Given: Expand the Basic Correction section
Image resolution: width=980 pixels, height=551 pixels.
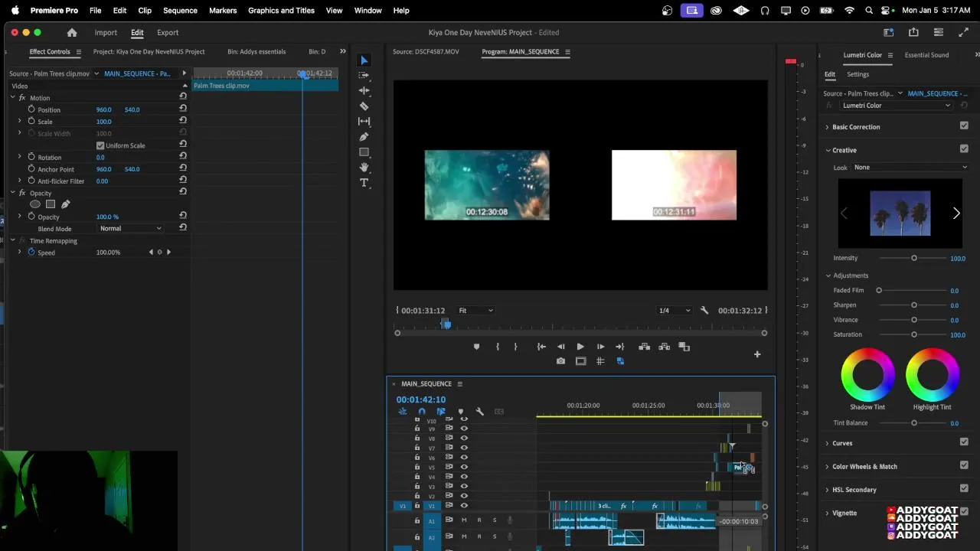Looking at the screenshot, I should pos(828,127).
